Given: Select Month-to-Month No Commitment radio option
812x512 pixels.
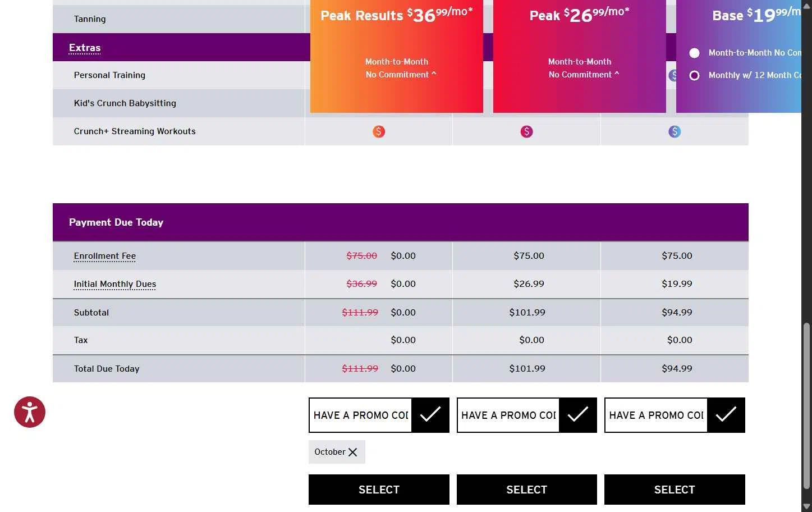Looking at the screenshot, I should coord(694,53).
